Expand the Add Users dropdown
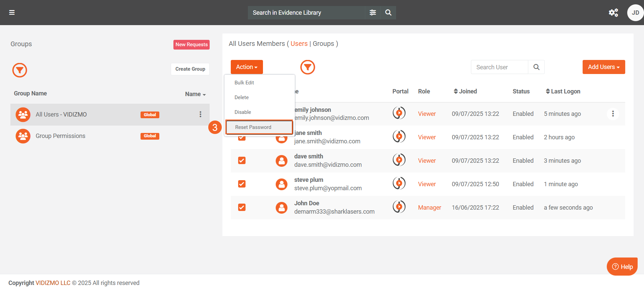Viewport: 644px width, 291px height. pyautogui.click(x=603, y=67)
